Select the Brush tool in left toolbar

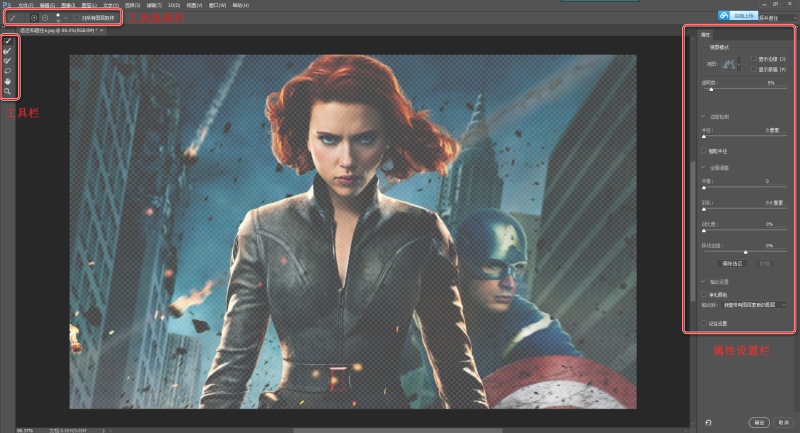point(8,61)
